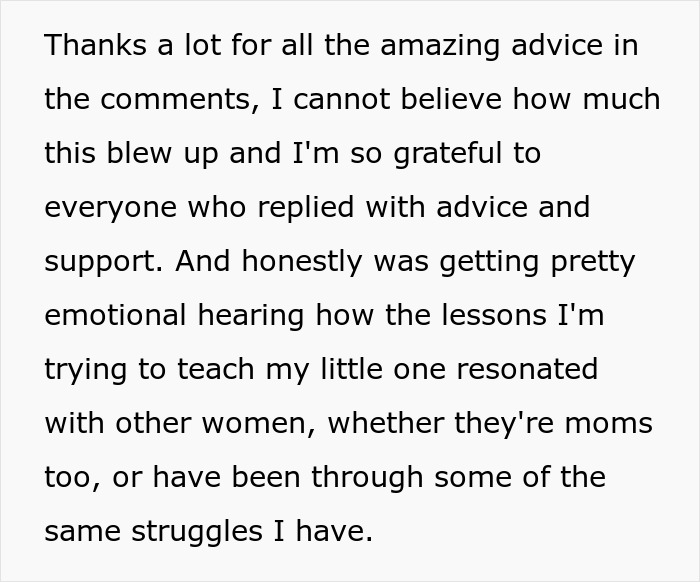The width and height of the screenshot is (700, 582).
Task: Click the word "honestly" in the paragraph
Action: 301,262
